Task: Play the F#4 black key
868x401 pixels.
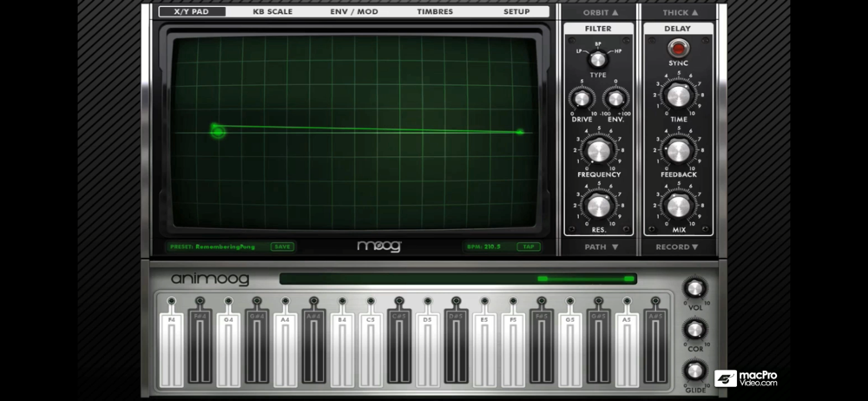Action: tap(200, 345)
